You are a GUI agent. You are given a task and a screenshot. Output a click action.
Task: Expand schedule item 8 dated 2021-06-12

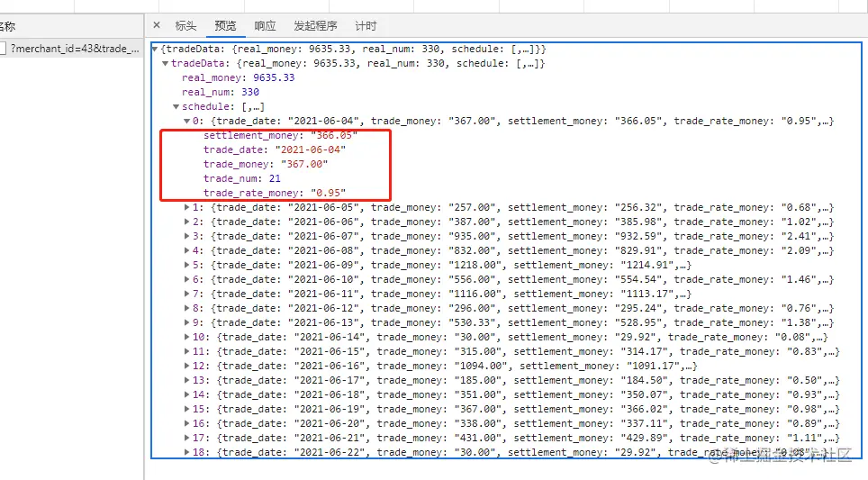click(x=187, y=308)
